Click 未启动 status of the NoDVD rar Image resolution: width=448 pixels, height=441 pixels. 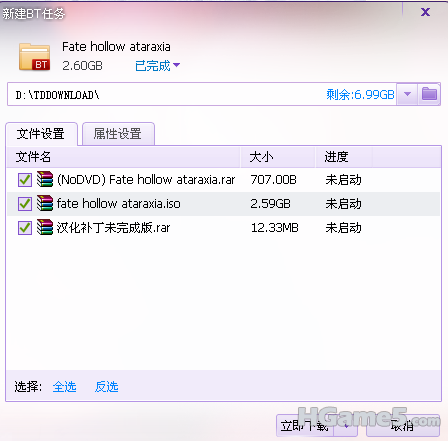coord(344,180)
